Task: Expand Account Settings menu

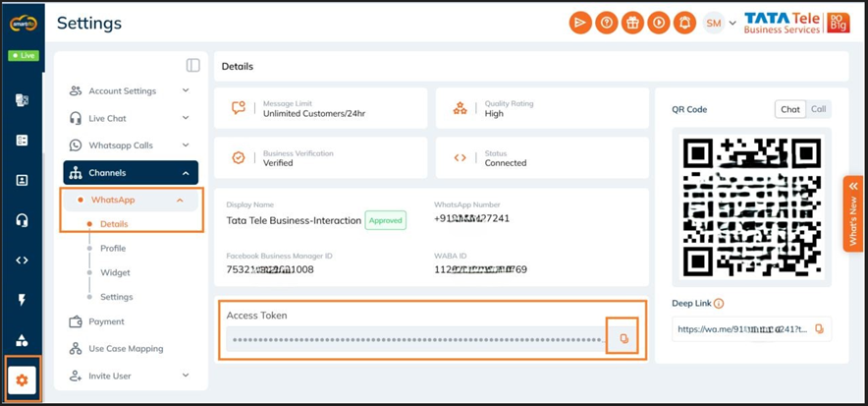Action: (131, 90)
